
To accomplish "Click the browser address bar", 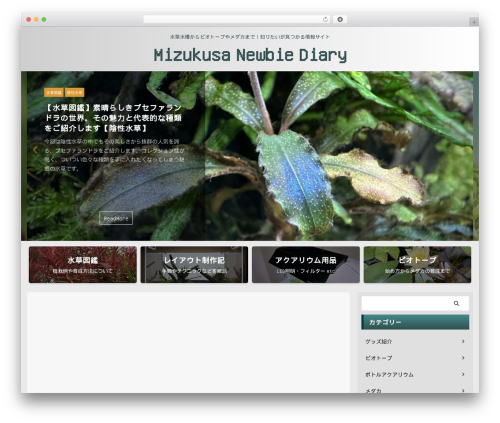I will (236, 20).
